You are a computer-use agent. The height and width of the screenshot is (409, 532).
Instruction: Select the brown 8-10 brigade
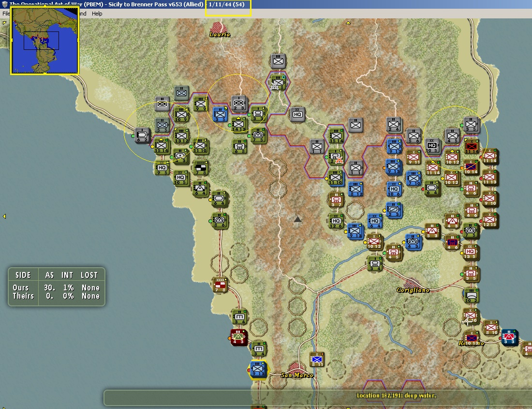pos(491,327)
